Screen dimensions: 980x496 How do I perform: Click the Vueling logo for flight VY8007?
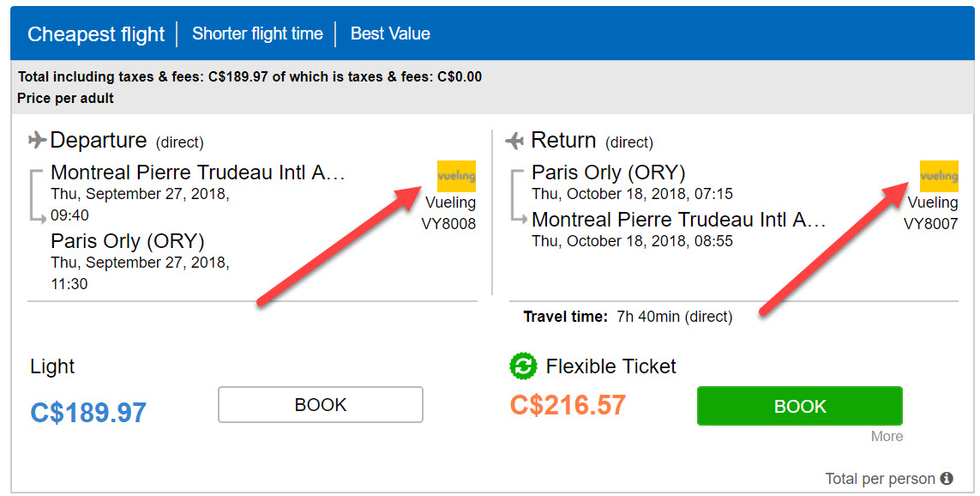pos(939,176)
